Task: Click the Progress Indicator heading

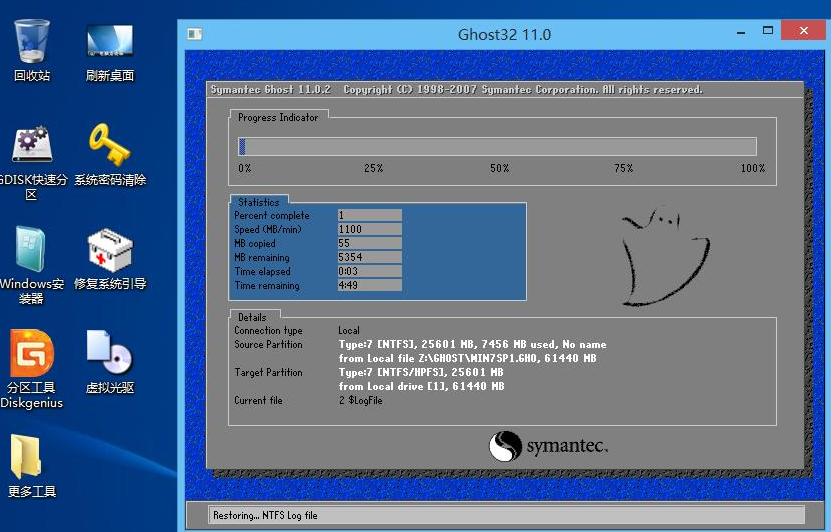Action: click(x=278, y=117)
